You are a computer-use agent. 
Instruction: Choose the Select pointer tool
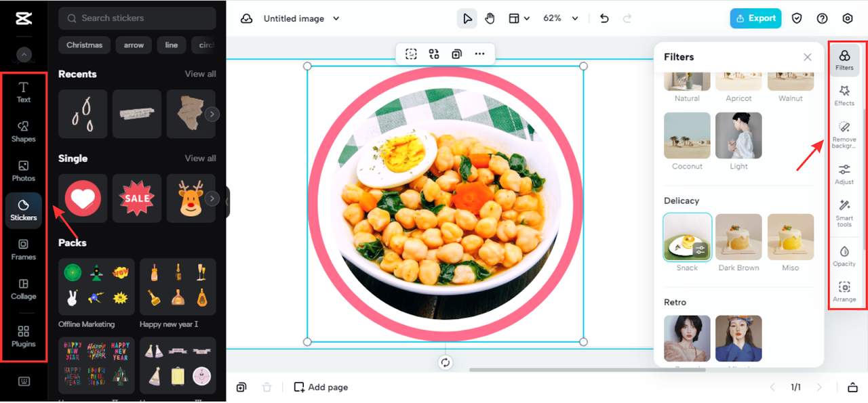coord(467,18)
